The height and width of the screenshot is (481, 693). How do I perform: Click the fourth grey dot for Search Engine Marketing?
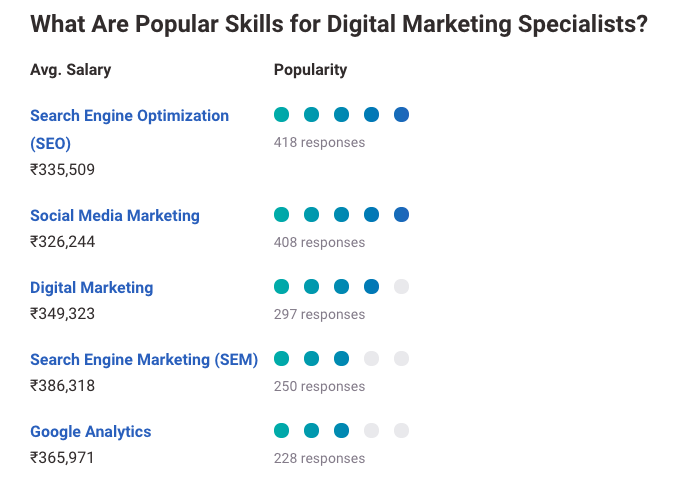pyautogui.click(x=371, y=359)
